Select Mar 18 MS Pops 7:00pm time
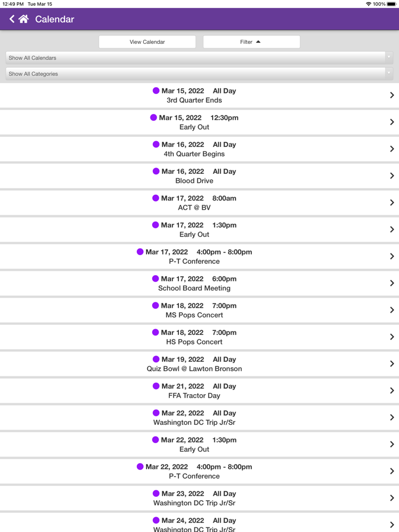The image size is (399, 532). (x=225, y=306)
